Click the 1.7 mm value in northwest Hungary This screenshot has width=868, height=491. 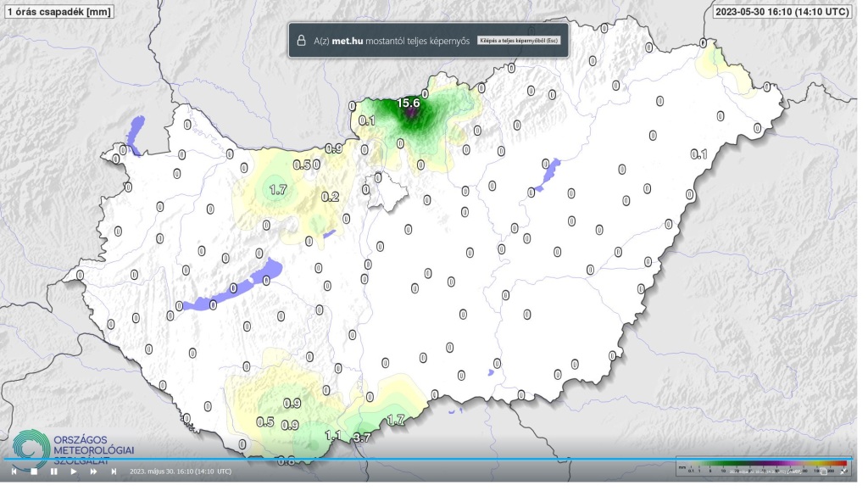(278, 190)
